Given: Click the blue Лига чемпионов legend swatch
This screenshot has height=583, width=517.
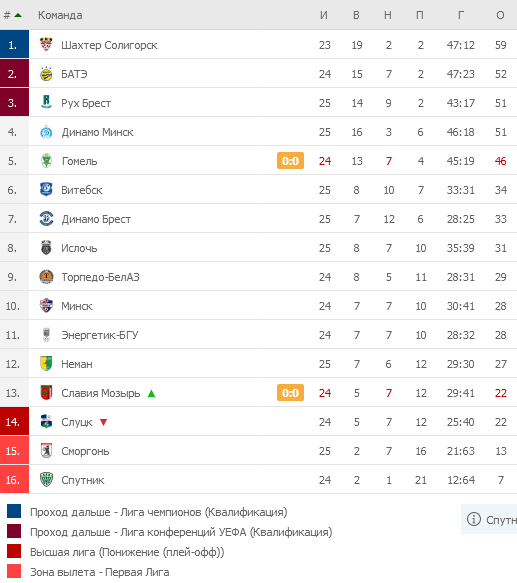Looking at the screenshot, I should [14, 511].
